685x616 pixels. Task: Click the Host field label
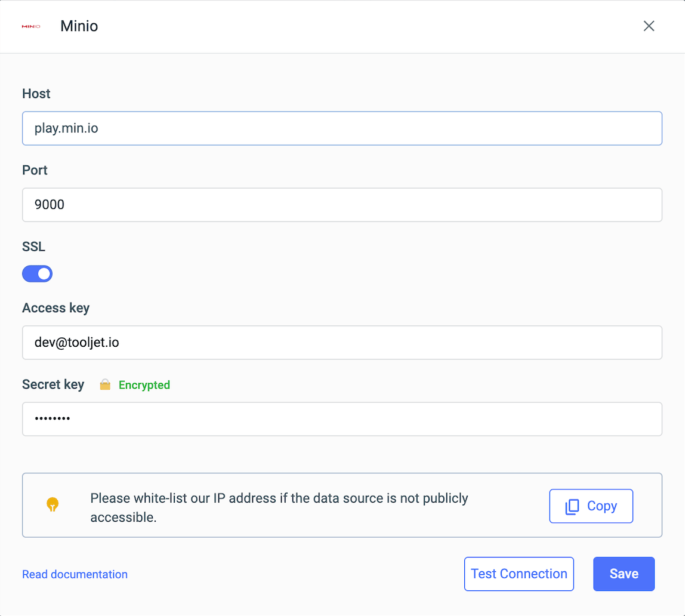click(x=36, y=94)
